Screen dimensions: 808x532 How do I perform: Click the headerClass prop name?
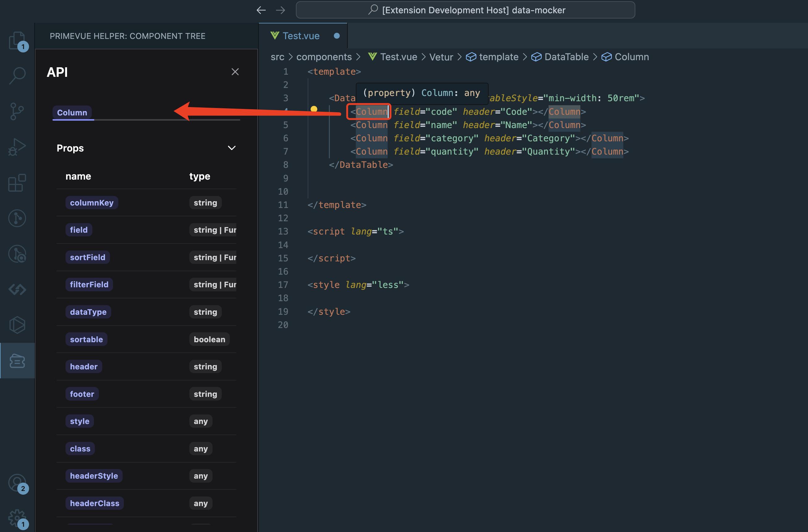(95, 503)
